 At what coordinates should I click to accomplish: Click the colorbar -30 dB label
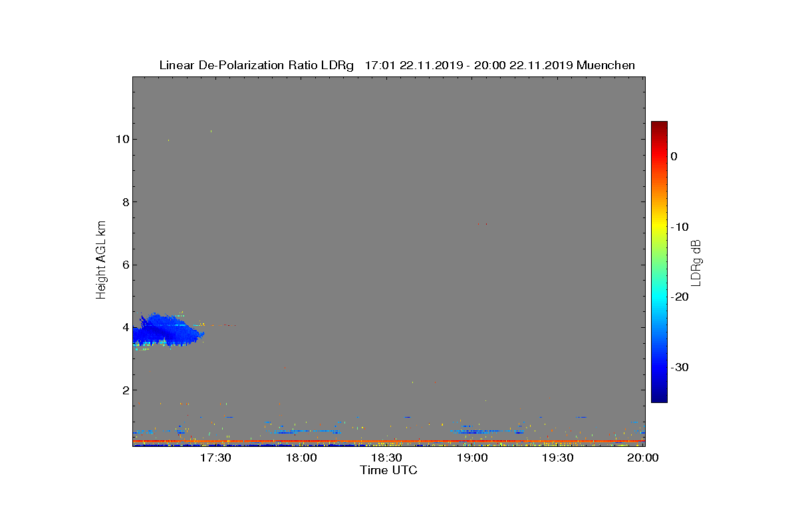click(679, 367)
